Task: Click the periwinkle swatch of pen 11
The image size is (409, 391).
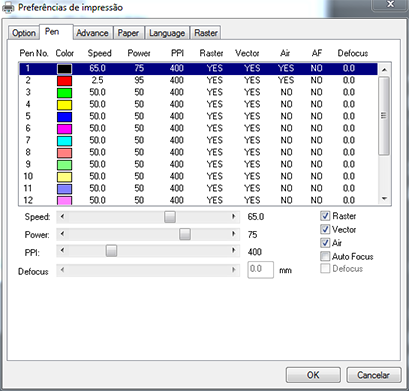Action: 64,189
